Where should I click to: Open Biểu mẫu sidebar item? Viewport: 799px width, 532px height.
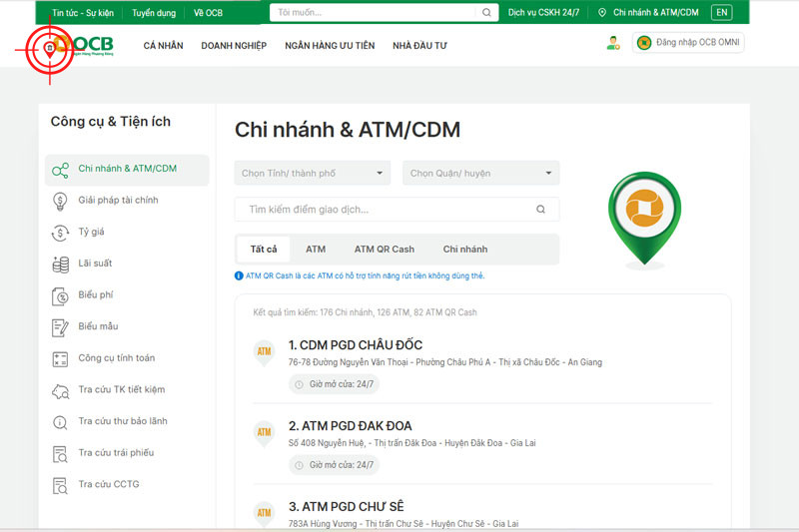(98, 326)
